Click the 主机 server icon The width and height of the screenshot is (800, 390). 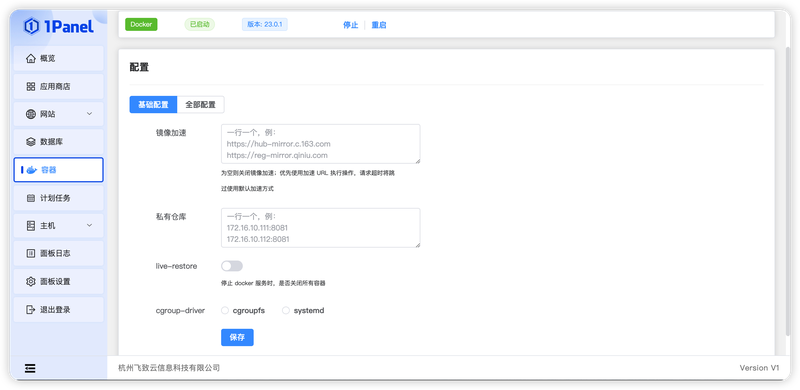pos(31,226)
